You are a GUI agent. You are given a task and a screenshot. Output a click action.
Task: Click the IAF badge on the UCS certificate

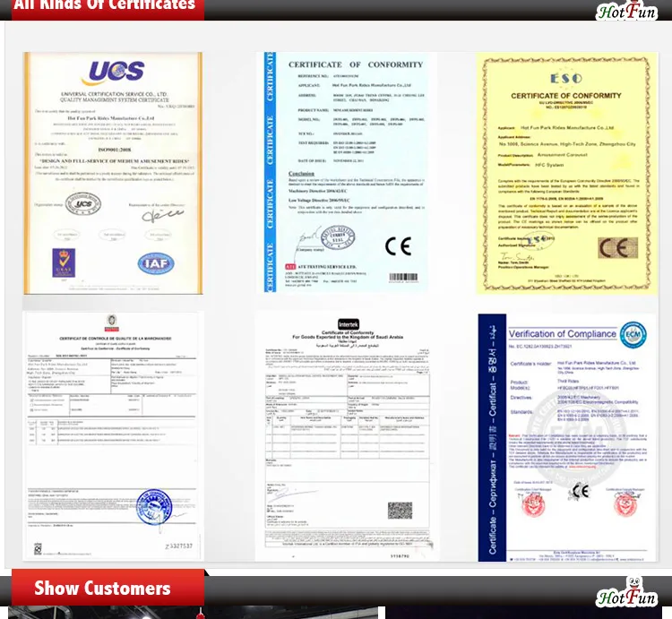(156, 263)
